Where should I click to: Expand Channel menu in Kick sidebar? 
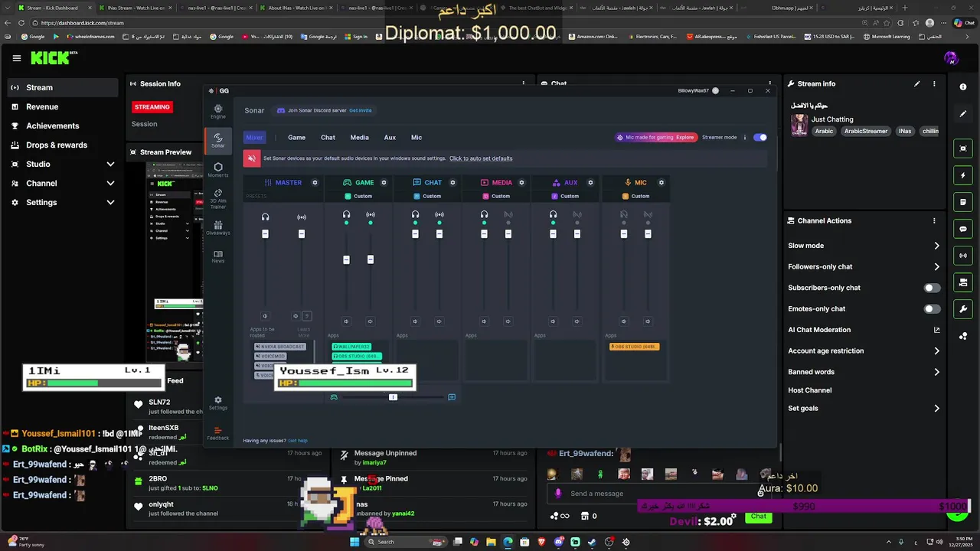pos(110,184)
